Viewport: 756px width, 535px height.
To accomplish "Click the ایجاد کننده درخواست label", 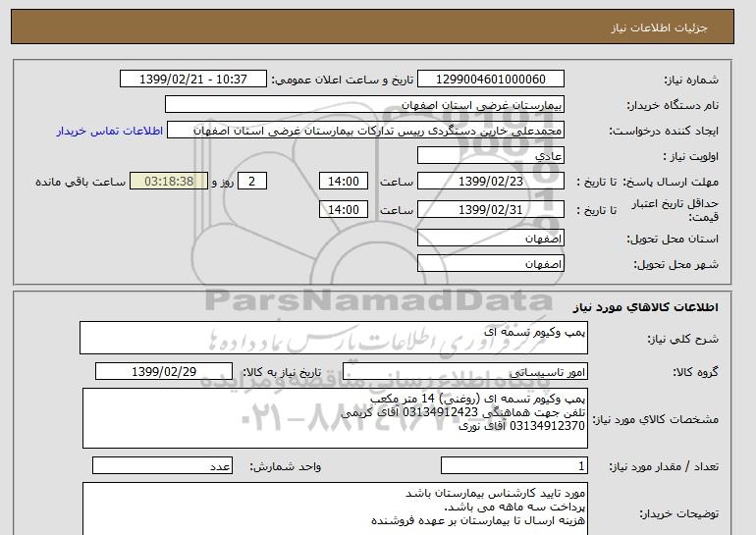I will coord(664,132).
